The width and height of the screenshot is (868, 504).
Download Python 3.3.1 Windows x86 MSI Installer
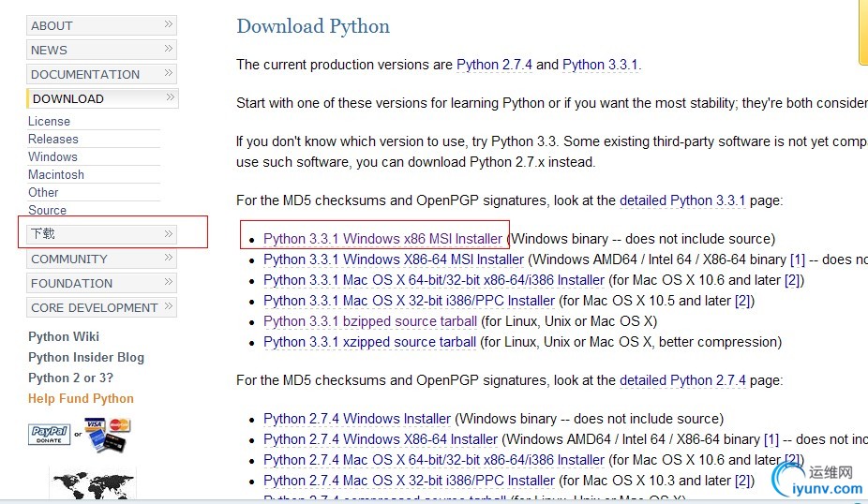(382, 239)
